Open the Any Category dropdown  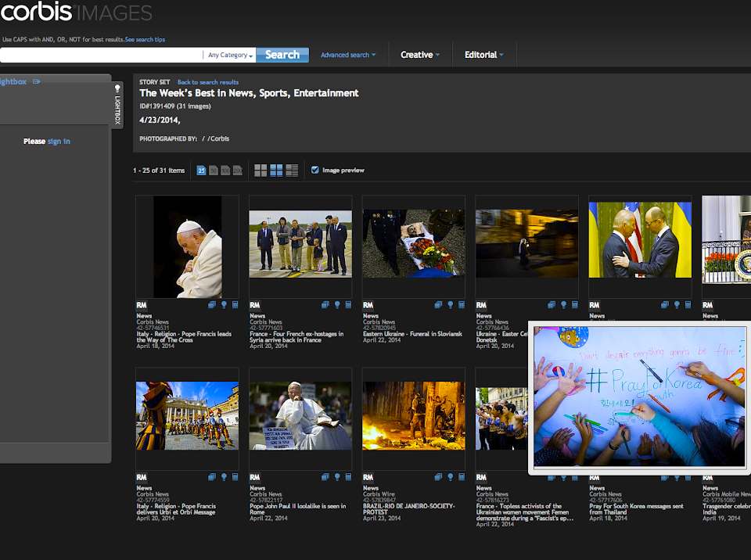230,55
